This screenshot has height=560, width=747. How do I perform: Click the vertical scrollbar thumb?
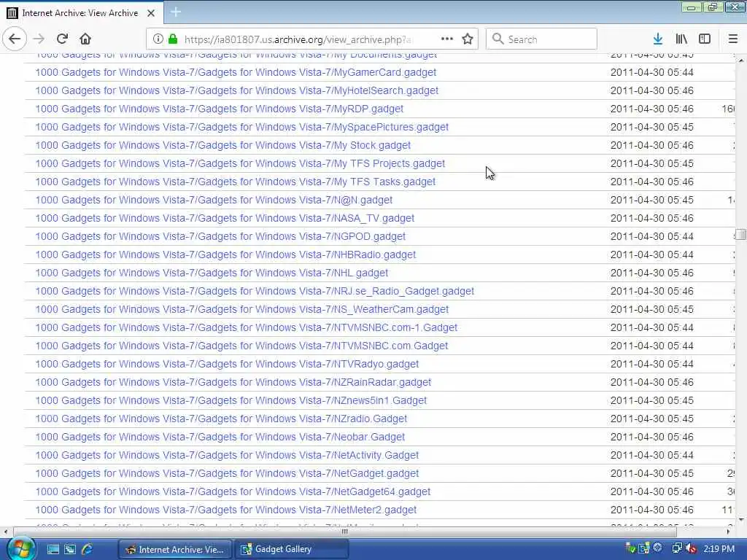[x=741, y=234]
